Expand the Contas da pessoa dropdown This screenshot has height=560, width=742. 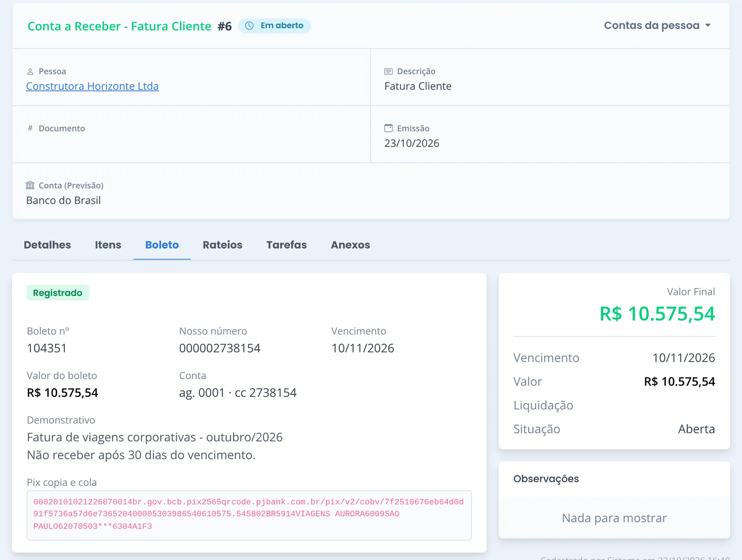point(657,25)
